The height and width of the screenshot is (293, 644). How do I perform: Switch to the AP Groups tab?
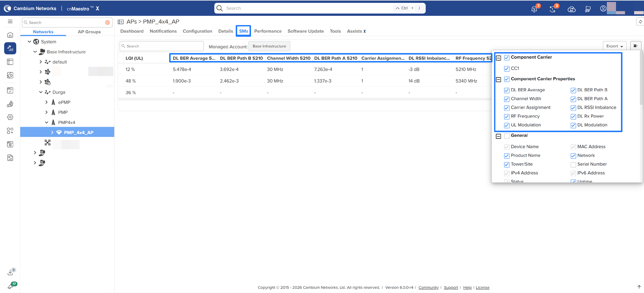point(89,32)
